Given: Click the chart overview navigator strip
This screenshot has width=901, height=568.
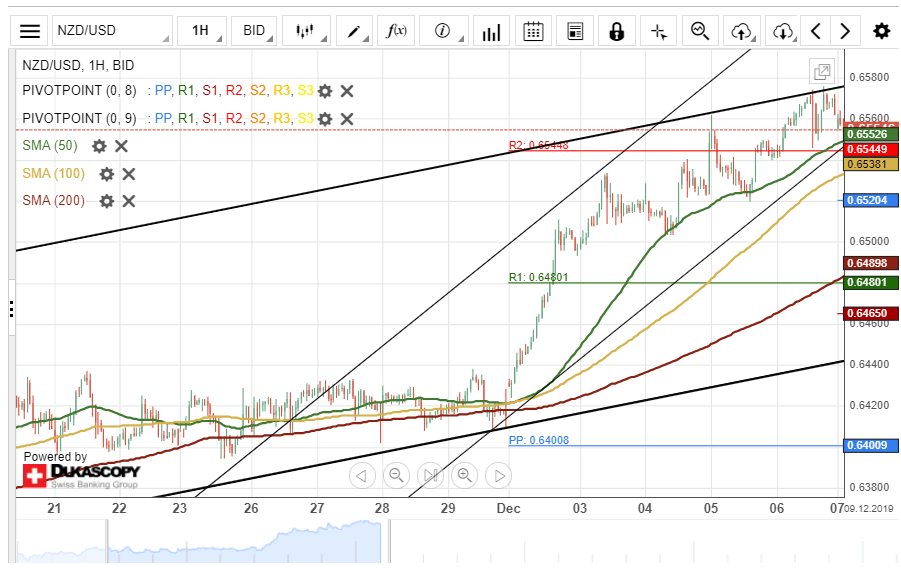Looking at the screenshot, I should [200, 541].
